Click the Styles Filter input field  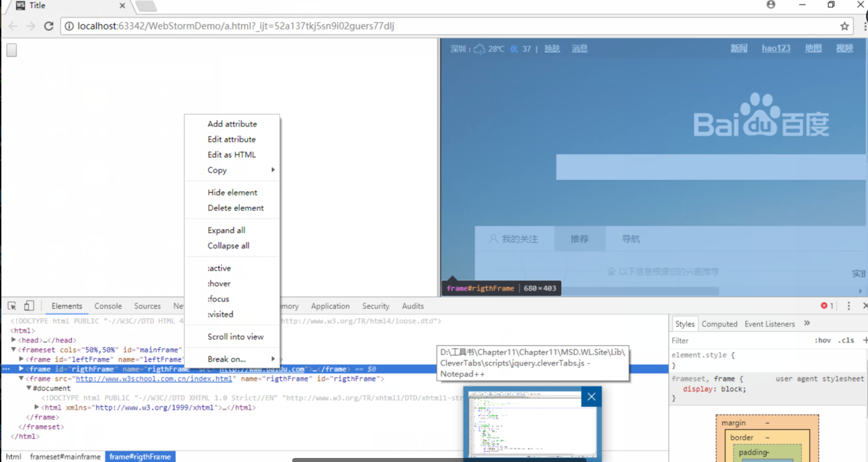click(x=739, y=340)
